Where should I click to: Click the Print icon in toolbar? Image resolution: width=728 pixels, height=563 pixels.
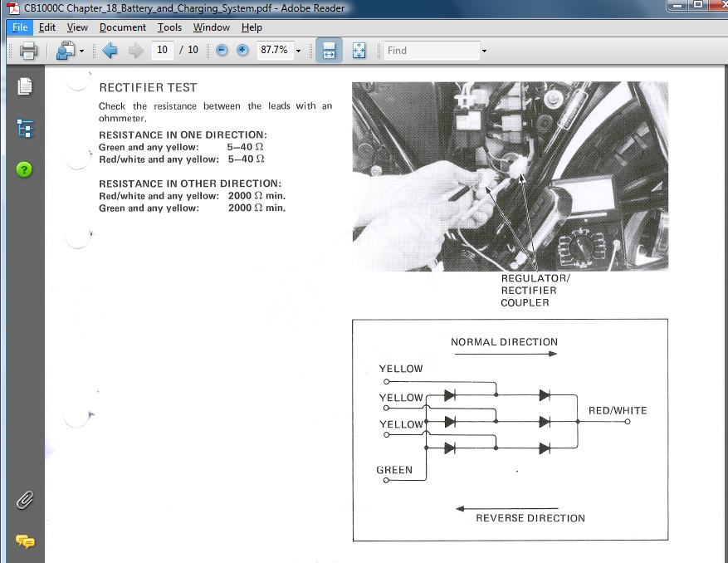pyautogui.click(x=28, y=51)
